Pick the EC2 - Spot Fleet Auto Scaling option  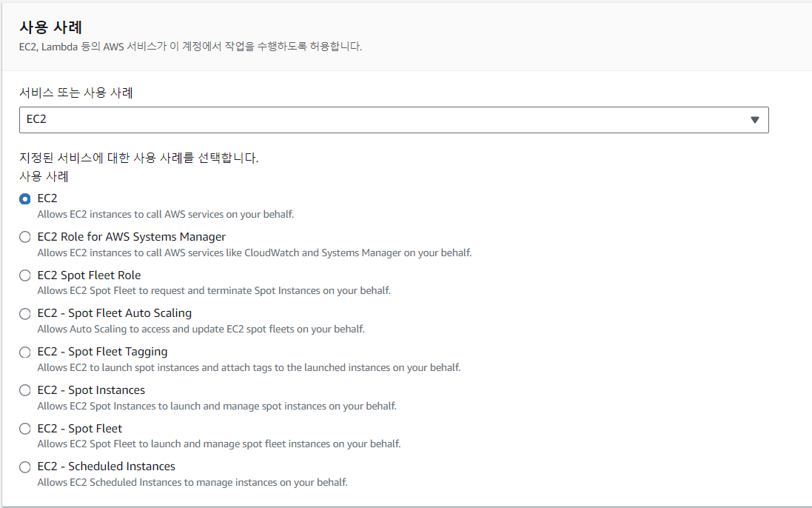(x=25, y=314)
